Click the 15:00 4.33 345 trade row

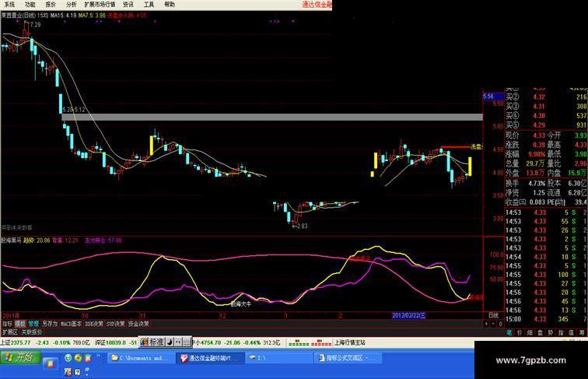point(546,319)
